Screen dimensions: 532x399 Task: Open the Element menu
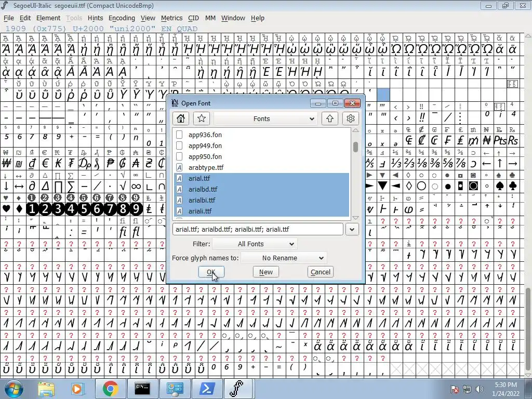click(48, 18)
